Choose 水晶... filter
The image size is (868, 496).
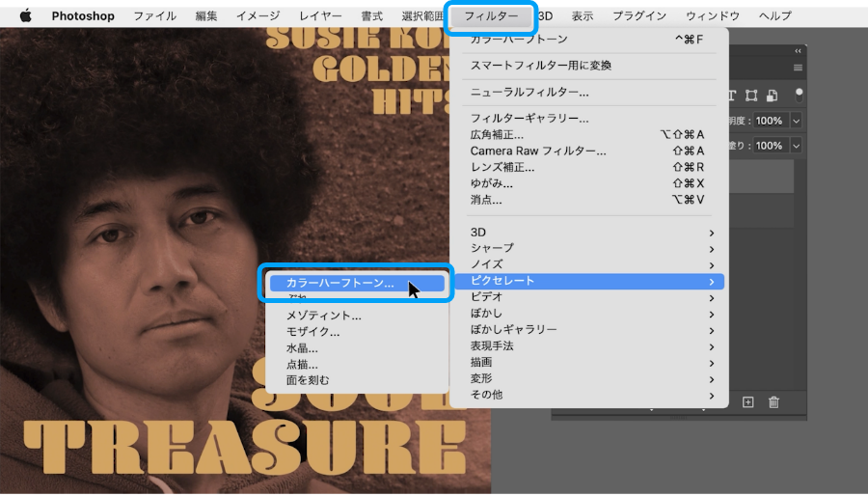point(357,348)
